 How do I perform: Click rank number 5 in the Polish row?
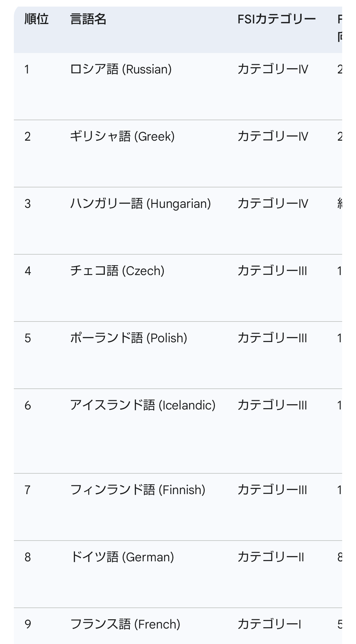tap(28, 338)
